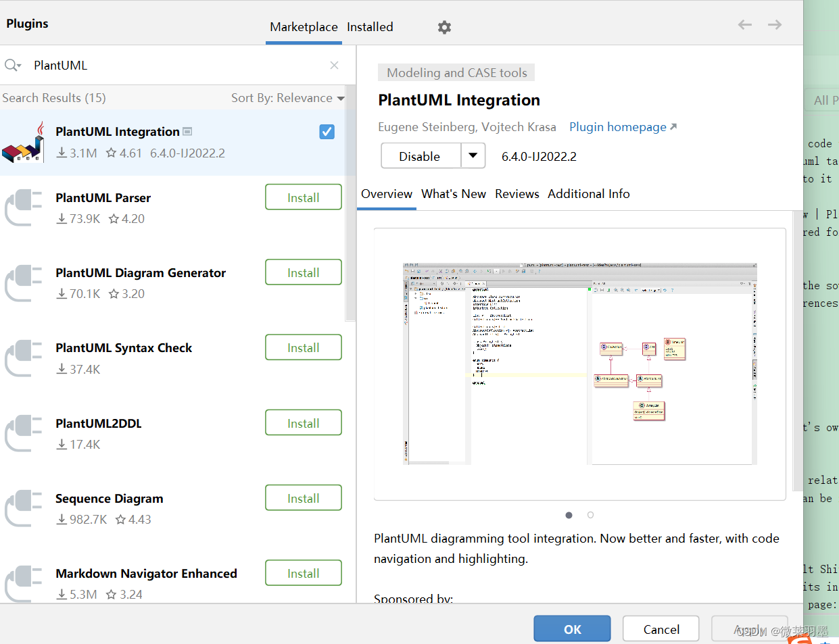Open the Reviews tab
Screen dimensions: 839x644
tap(517, 194)
